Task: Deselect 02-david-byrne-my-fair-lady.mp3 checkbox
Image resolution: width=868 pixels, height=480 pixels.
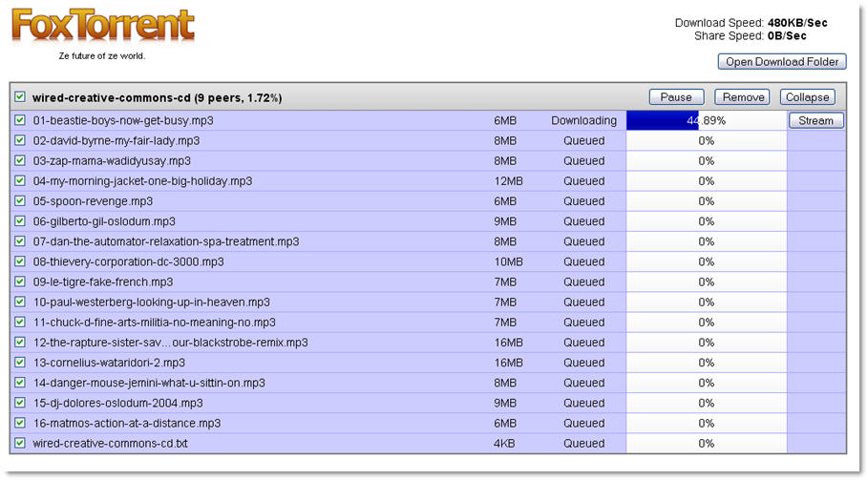Action: (20, 141)
